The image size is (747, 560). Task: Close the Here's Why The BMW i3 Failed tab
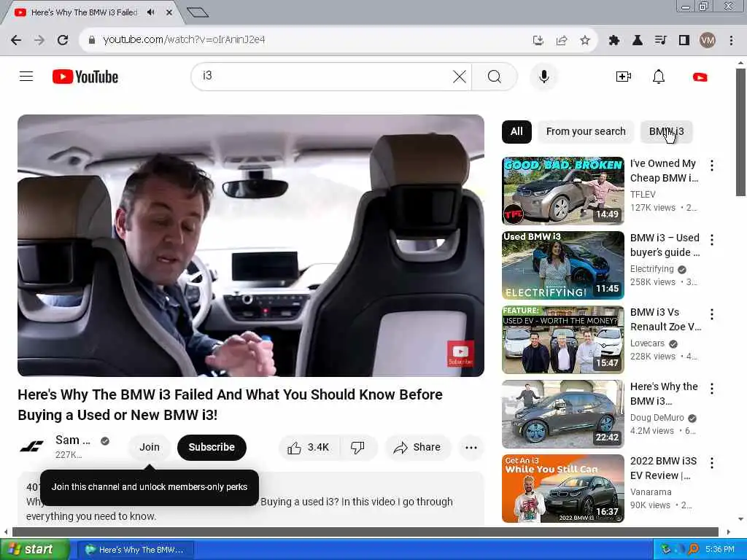point(169,12)
